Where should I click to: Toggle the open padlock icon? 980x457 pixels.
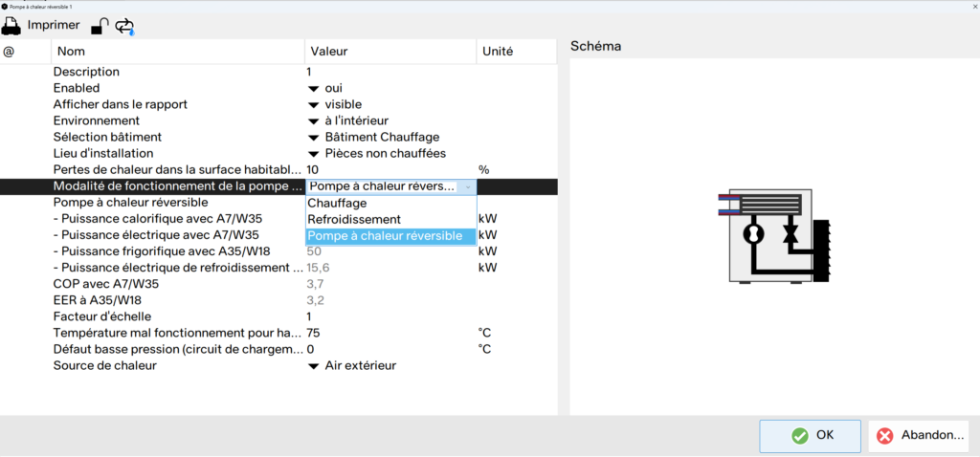point(100,26)
